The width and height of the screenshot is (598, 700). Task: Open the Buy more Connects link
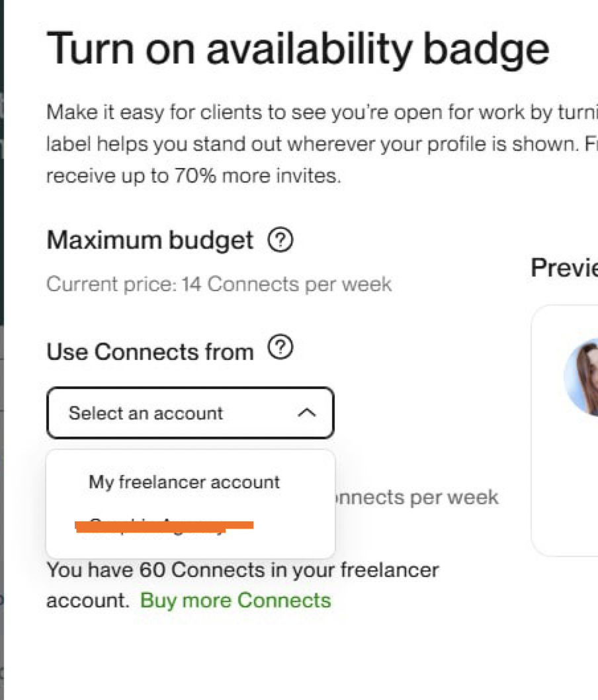[235, 600]
